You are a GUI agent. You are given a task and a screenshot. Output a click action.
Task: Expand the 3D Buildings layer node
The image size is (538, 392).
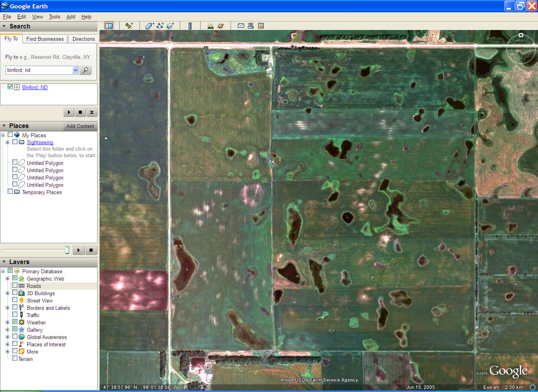click(7, 293)
